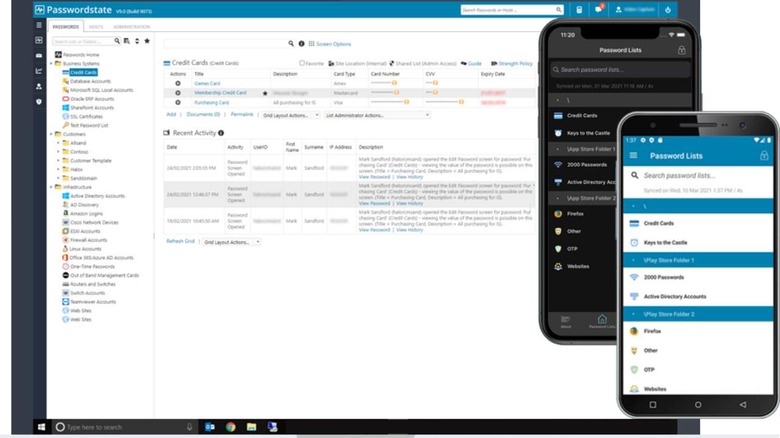The width and height of the screenshot is (780, 438).
Task: Click search magnifier beside Screen Options
Action: pos(291,44)
